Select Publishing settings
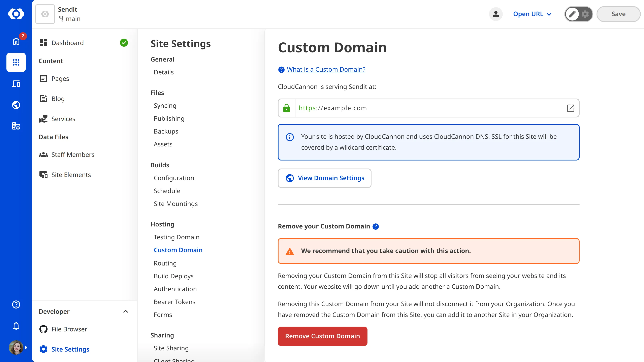Screen dimensions: 644x362 [169, 118]
